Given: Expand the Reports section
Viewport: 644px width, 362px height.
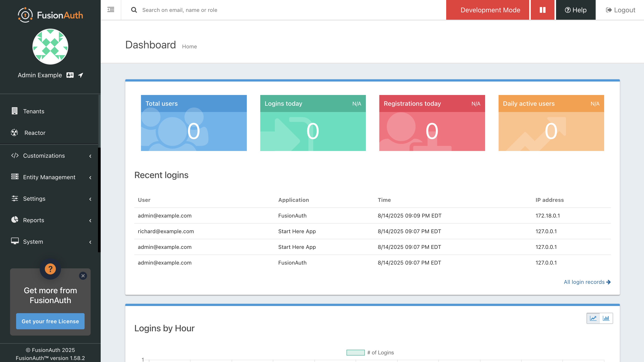Looking at the screenshot, I should [34, 220].
